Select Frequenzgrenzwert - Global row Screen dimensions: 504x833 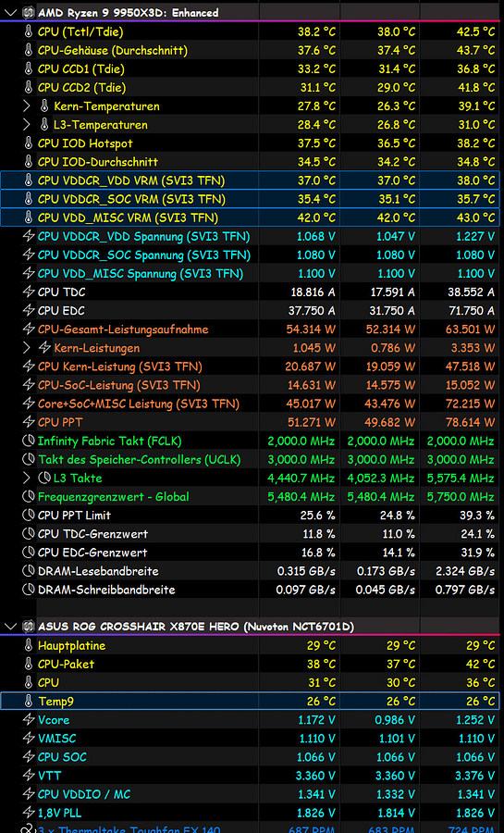(252, 497)
